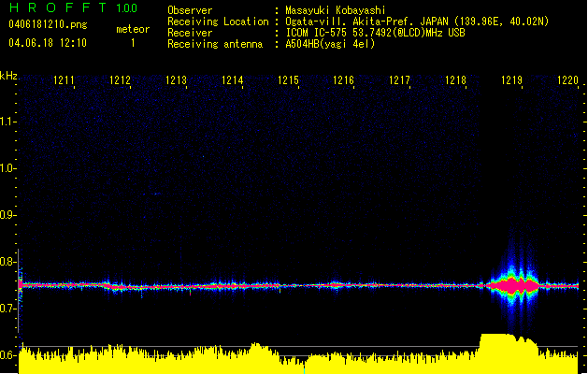Image resolution: width=588 pixels, height=374 pixels.
Task: Click the Observer field label
Action: tap(190, 10)
